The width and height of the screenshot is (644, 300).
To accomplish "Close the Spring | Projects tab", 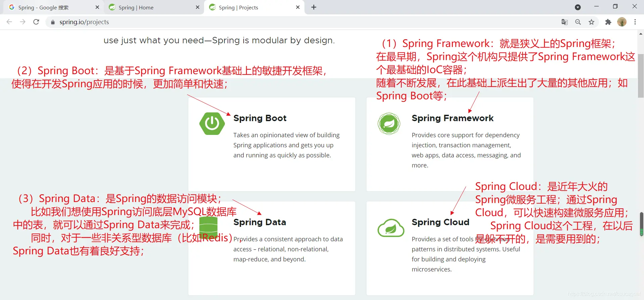I will (x=298, y=7).
